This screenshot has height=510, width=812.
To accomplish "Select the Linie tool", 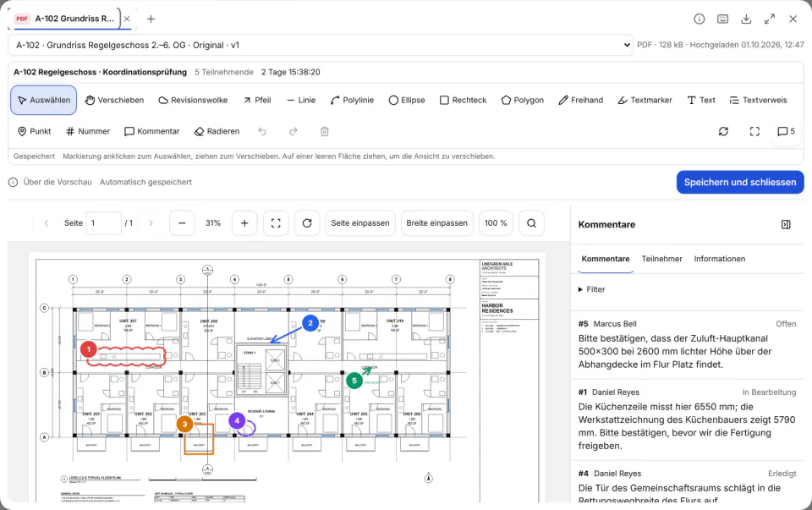I will coord(301,100).
